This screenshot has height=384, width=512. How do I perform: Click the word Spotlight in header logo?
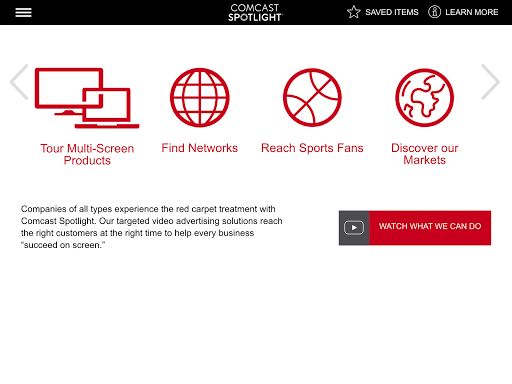pyautogui.click(x=255, y=17)
